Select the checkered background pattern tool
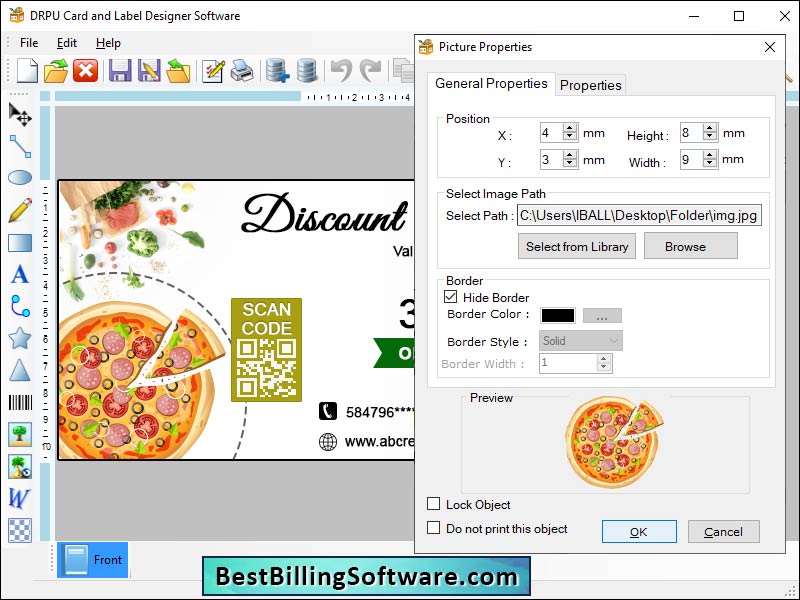This screenshot has width=800, height=600. pyautogui.click(x=20, y=530)
